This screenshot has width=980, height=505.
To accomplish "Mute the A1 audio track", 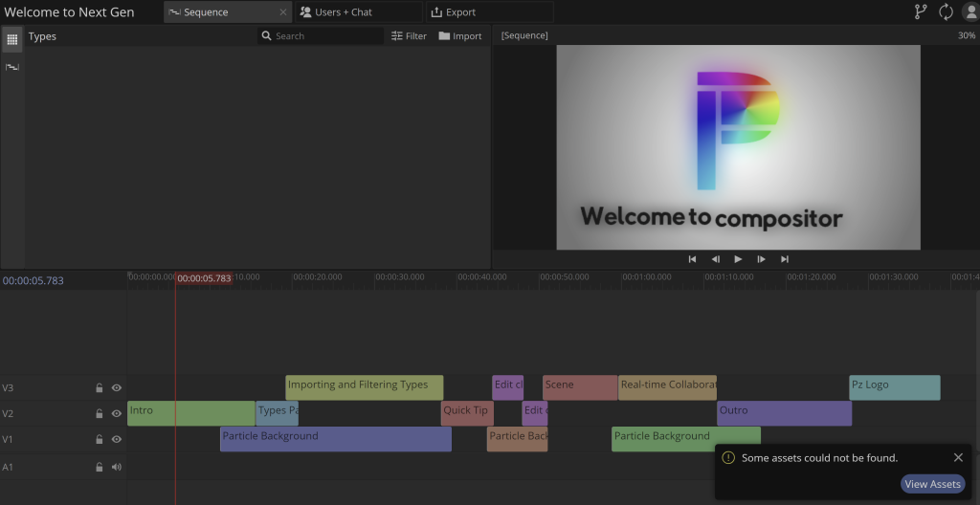I will coord(117,467).
